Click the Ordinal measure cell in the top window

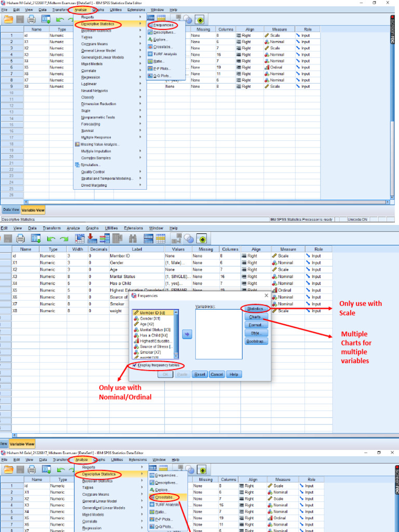(279, 67)
